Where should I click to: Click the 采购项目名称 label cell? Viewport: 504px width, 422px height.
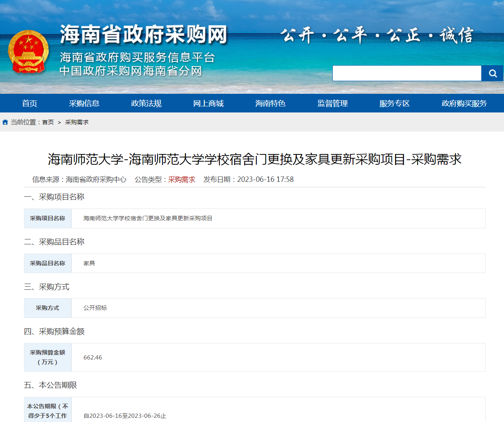tap(48, 218)
